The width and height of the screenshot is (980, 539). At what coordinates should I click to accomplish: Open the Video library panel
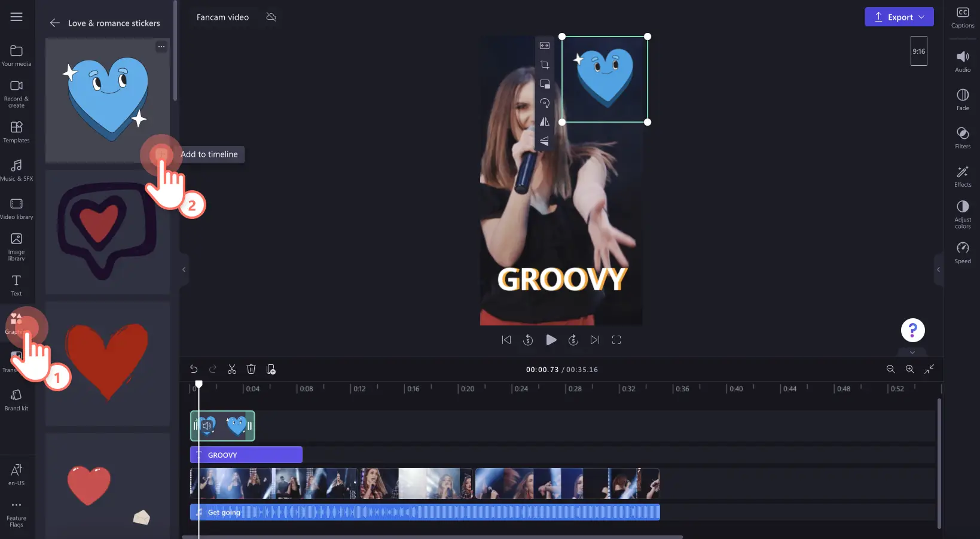click(x=16, y=209)
